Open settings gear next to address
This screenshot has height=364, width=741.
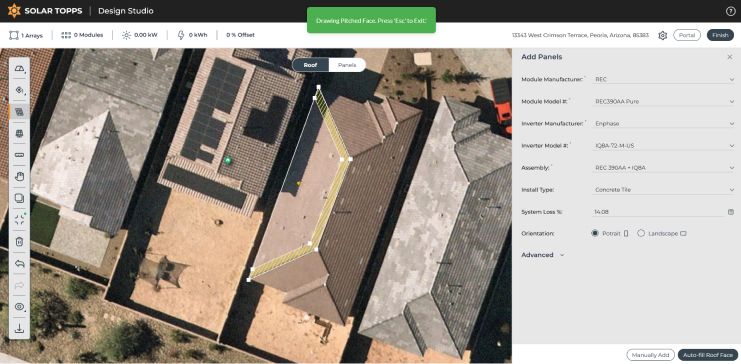tap(662, 35)
